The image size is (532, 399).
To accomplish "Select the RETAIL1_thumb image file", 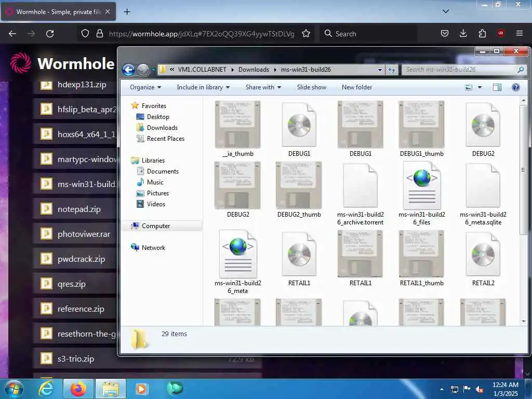I will coord(421,259).
